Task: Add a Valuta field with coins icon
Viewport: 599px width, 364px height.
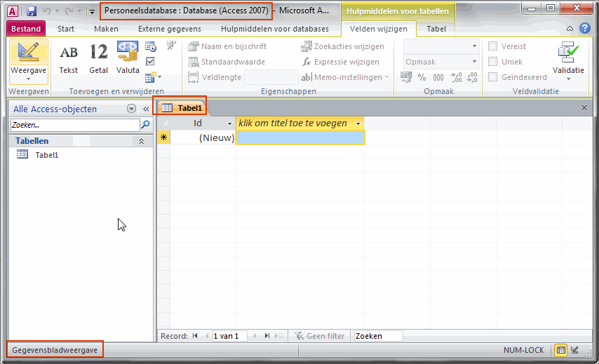Action: [128, 58]
